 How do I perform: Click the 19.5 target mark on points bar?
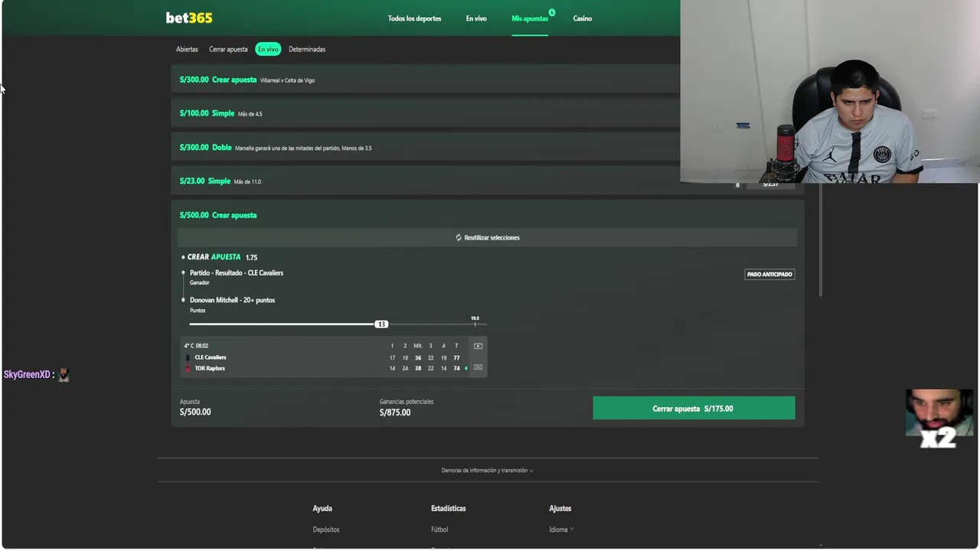pyautogui.click(x=475, y=321)
